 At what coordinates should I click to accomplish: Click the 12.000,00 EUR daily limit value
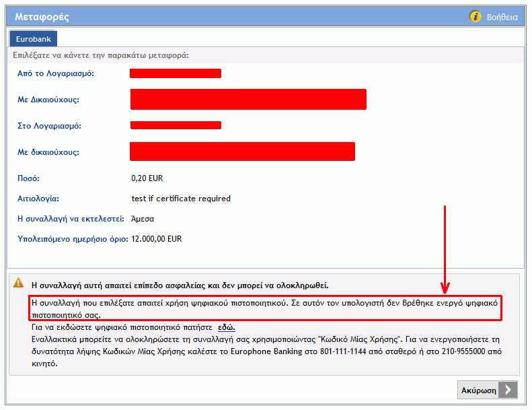(157, 239)
